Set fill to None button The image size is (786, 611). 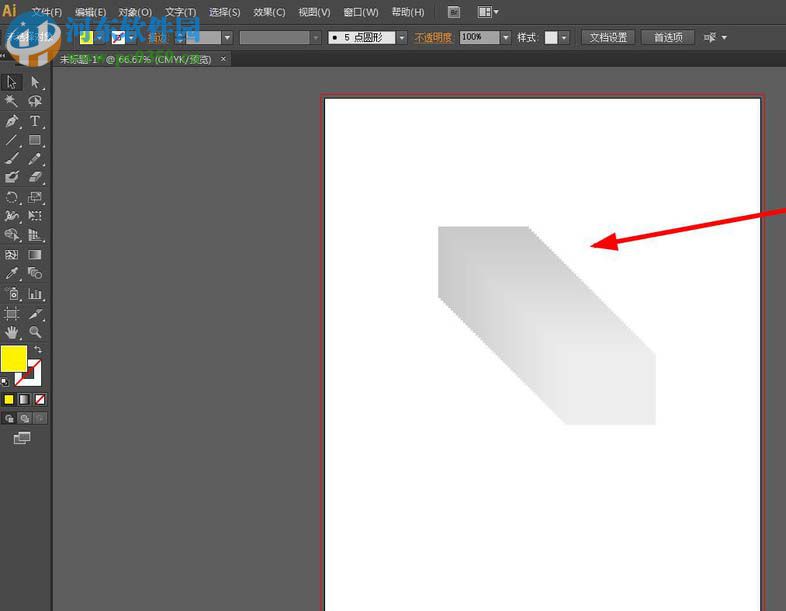coord(40,399)
